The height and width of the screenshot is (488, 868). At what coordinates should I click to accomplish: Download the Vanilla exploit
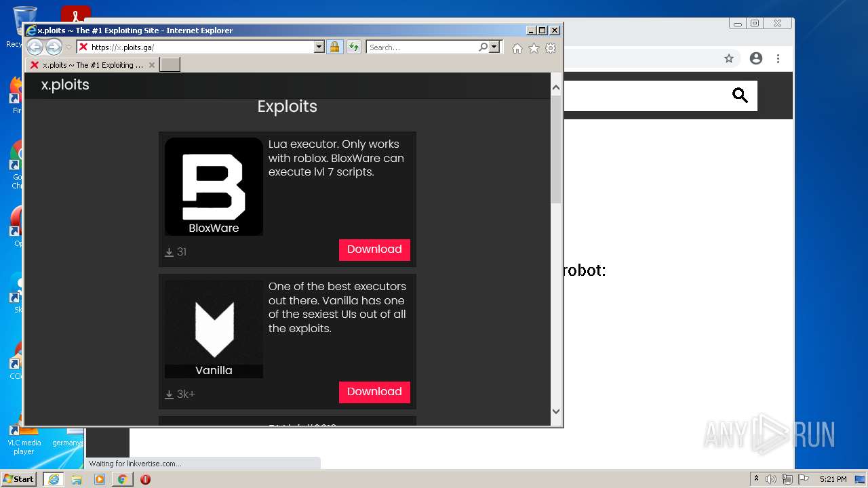coord(374,392)
